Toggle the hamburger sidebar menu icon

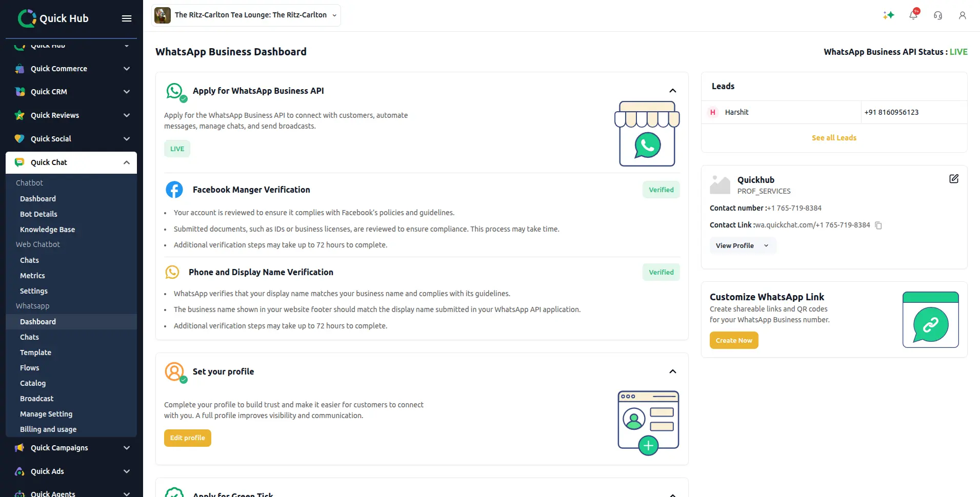pos(127,18)
